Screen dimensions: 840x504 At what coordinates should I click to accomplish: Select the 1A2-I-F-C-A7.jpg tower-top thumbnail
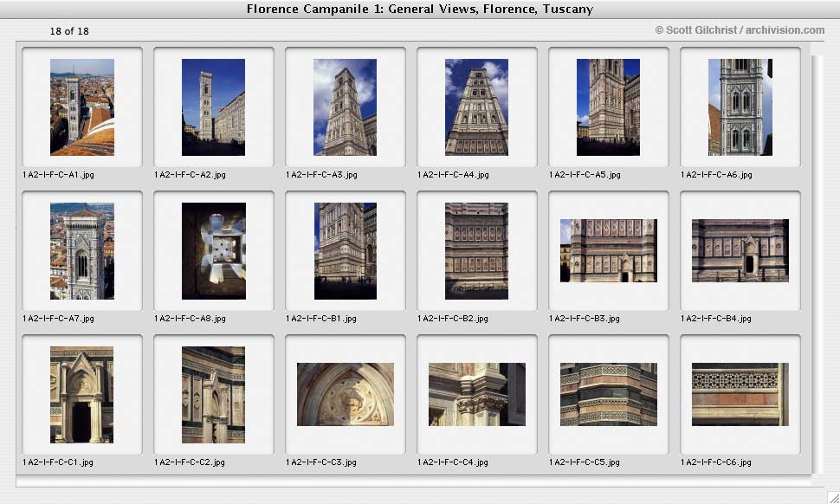point(82,250)
